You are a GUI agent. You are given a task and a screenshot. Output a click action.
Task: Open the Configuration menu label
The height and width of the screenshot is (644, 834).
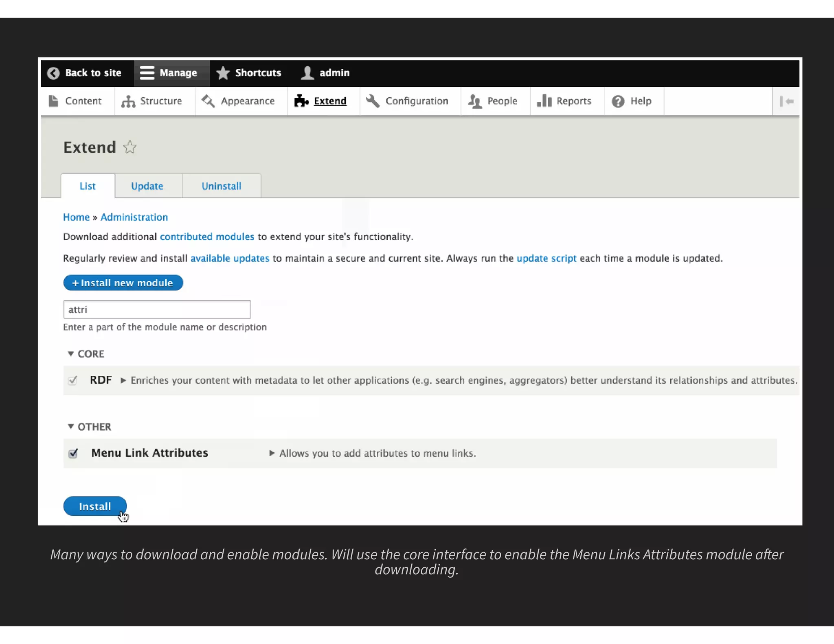417,101
